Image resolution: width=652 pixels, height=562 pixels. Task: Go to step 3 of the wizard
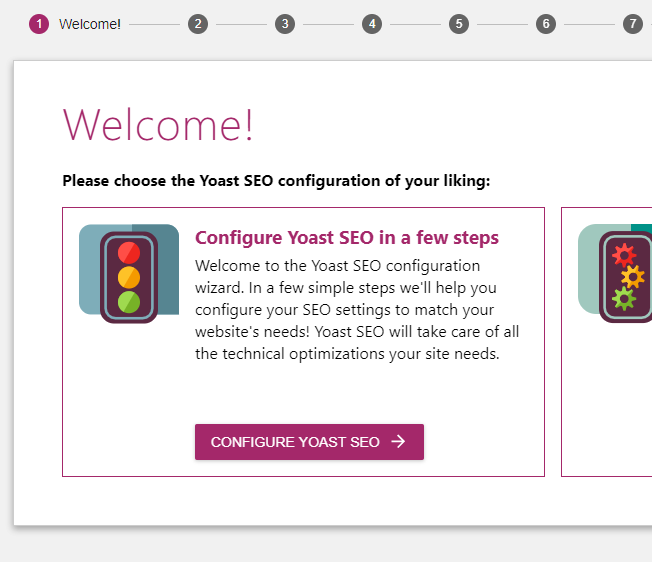(285, 24)
